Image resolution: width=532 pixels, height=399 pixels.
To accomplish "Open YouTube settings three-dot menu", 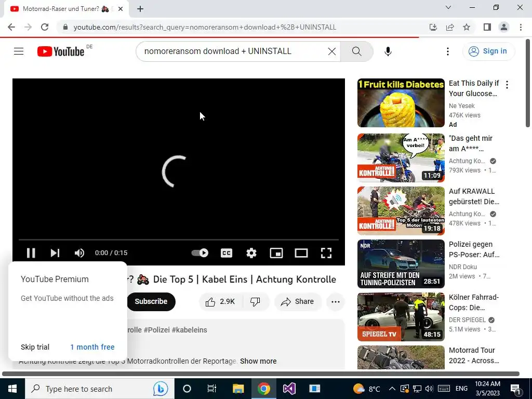I will pyautogui.click(x=447, y=51).
